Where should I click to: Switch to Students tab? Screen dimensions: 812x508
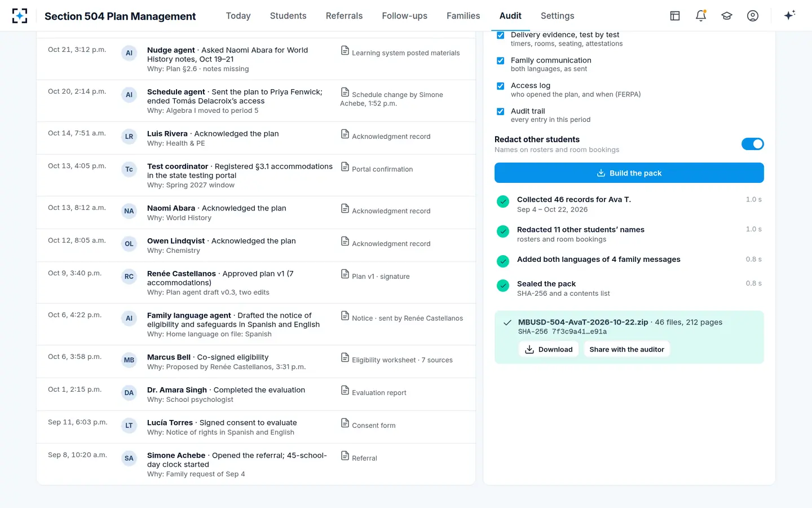pyautogui.click(x=288, y=16)
